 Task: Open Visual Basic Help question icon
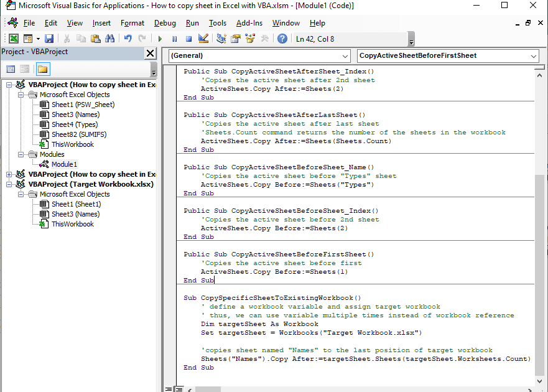[282, 39]
